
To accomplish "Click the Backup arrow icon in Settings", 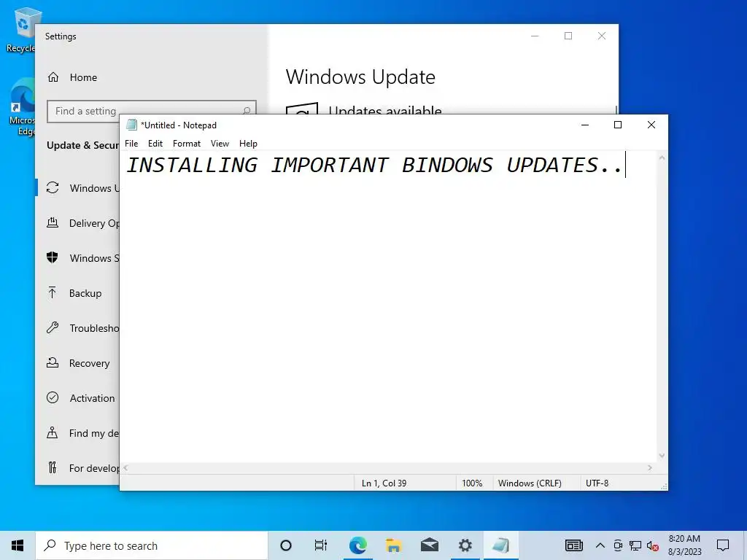I will [x=53, y=292].
